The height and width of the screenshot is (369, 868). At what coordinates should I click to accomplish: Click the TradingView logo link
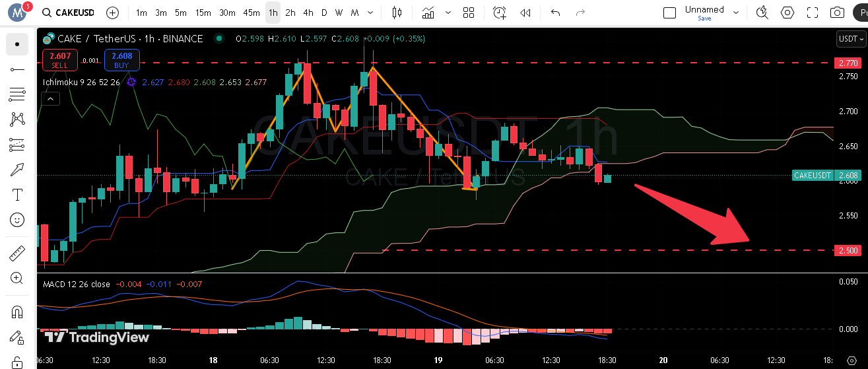click(96, 337)
